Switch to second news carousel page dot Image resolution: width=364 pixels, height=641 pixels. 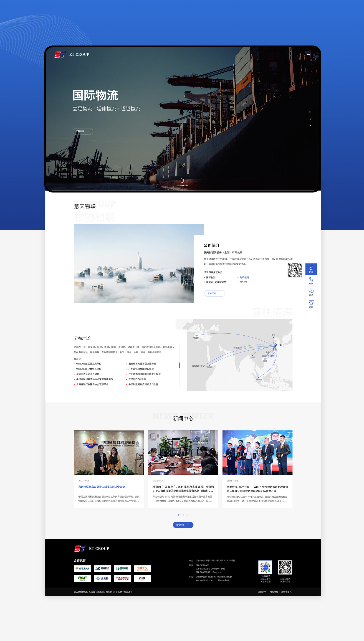point(183,515)
